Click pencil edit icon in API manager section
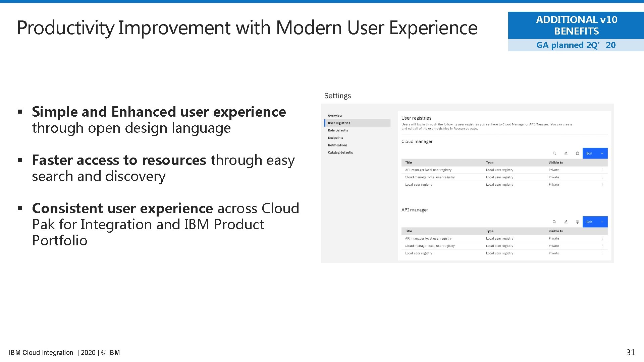Image resolution: width=644 pixels, height=362 pixels. tap(566, 222)
